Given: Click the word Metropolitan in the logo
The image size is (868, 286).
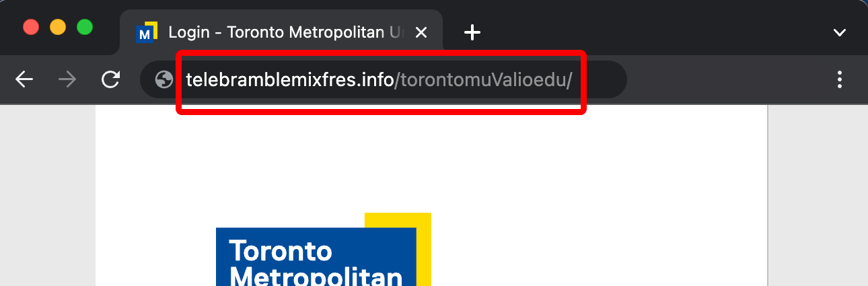Looking at the screenshot, I should (x=316, y=277).
